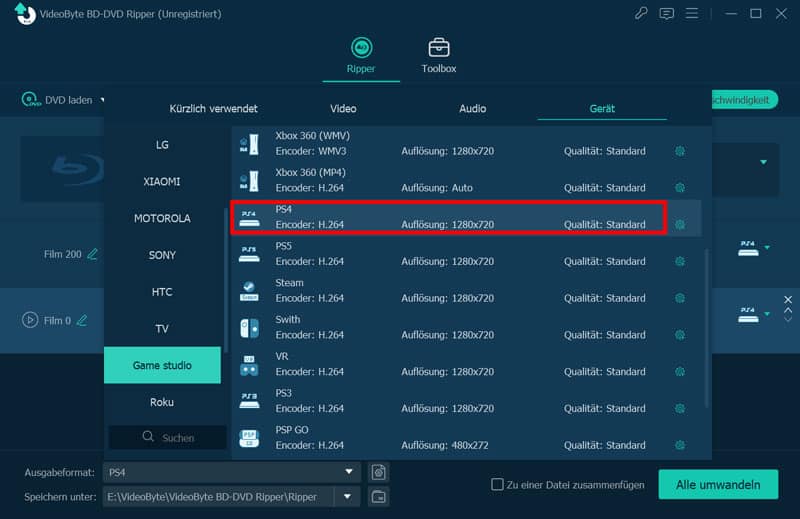Click the PS4 profile icon
The width and height of the screenshot is (800, 519).
(249, 218)
